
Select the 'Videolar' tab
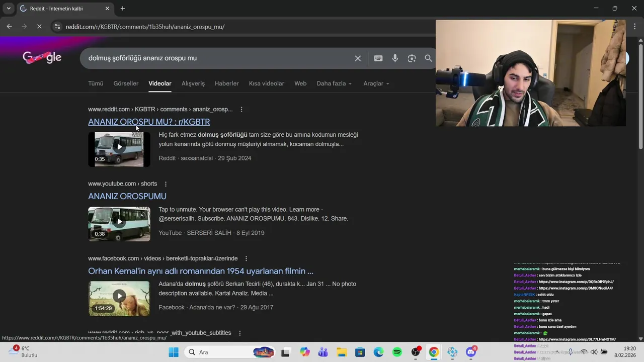coord(160,83)
